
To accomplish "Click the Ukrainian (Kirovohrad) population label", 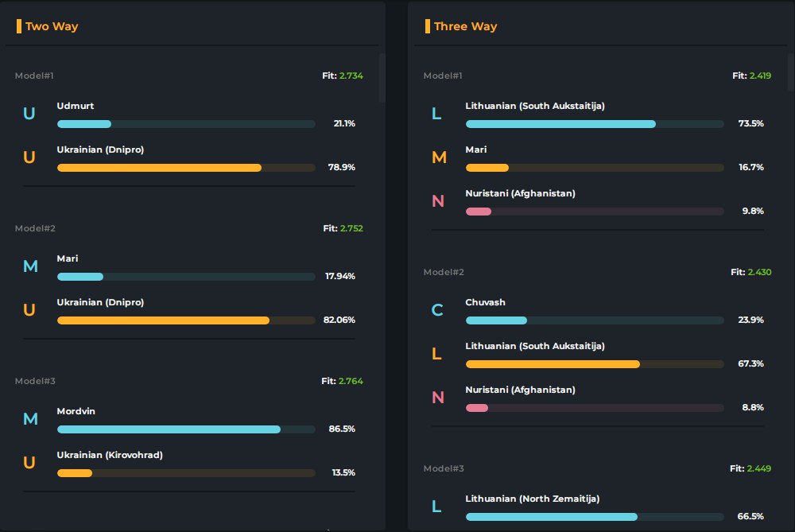I will [x=110, y=455].
